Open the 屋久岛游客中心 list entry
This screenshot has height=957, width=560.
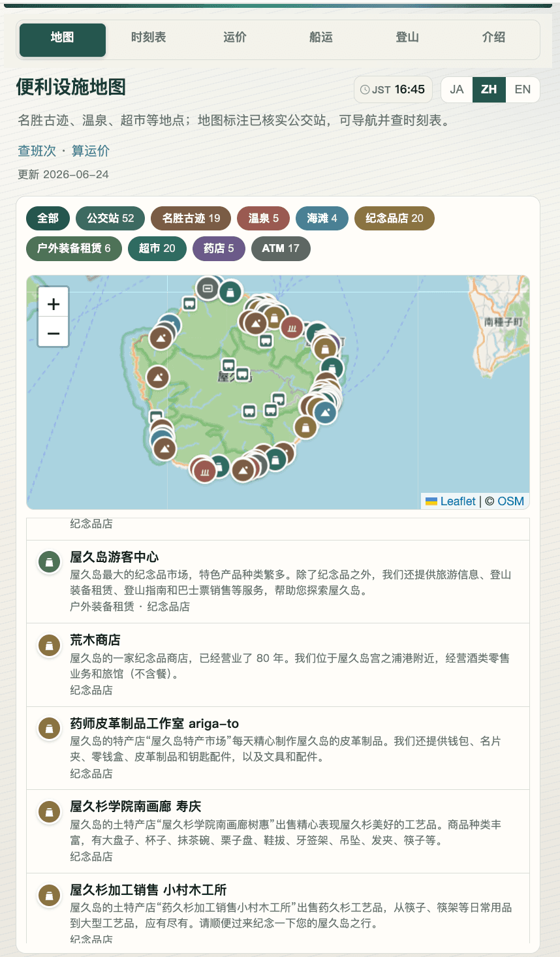[x=278, y=582]
